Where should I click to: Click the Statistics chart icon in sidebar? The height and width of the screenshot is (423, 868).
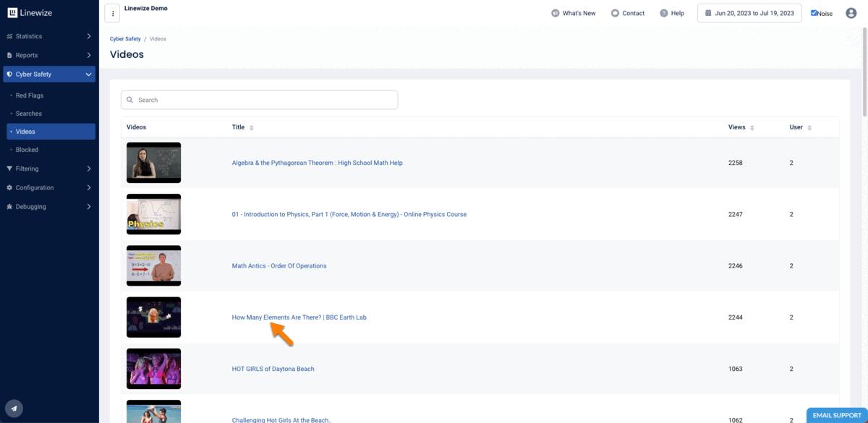click(9, 36)
